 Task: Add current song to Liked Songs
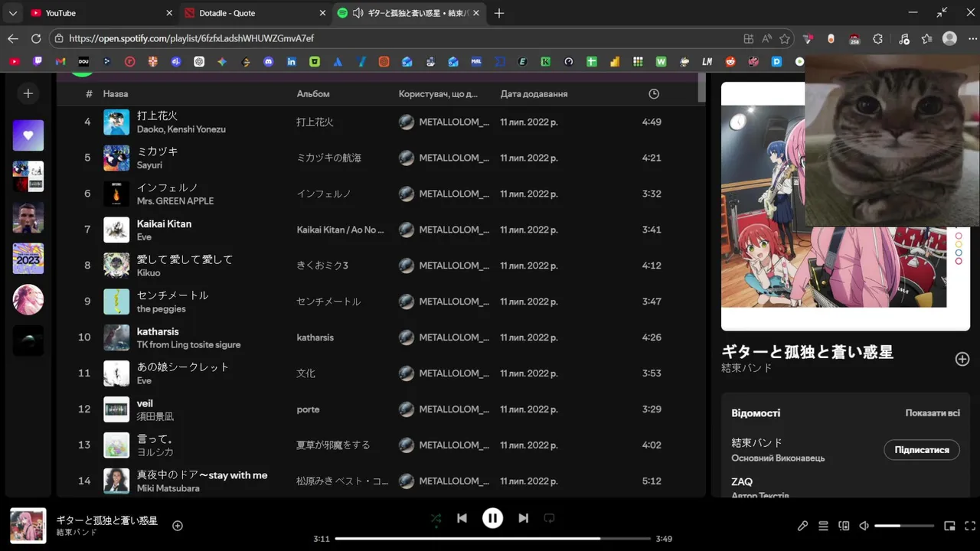click(x=178, y=526)
